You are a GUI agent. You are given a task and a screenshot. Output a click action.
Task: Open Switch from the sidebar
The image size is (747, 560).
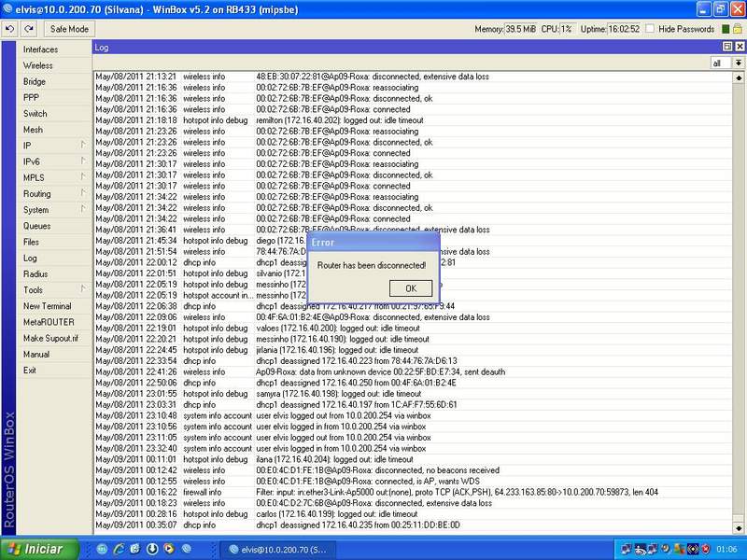[53, 114]
